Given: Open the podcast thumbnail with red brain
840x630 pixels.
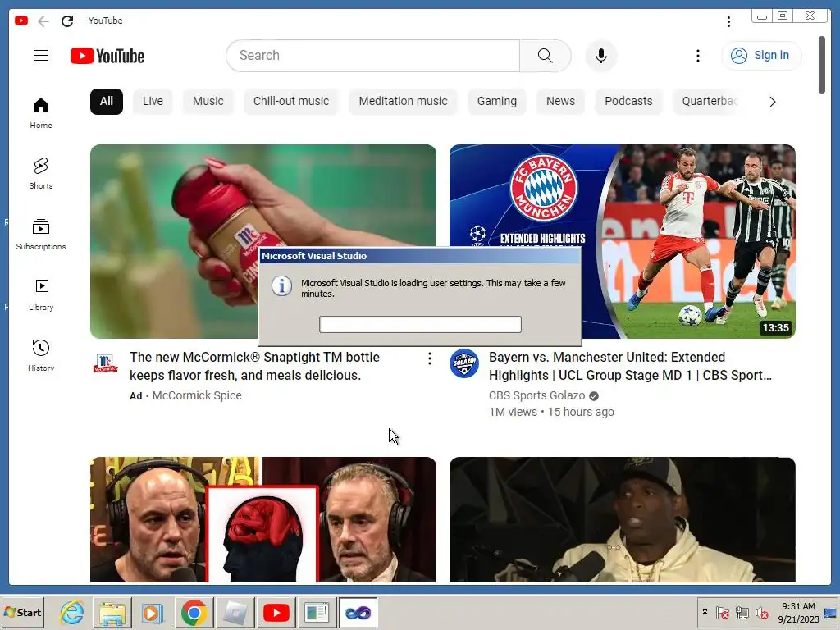Looking at the screenshot, I should (262, 519).
